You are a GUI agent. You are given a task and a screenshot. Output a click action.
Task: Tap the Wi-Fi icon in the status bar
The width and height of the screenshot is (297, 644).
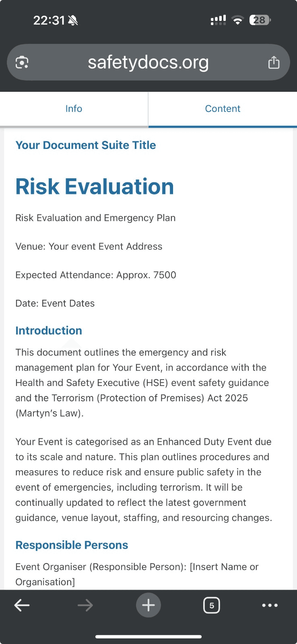237,20
